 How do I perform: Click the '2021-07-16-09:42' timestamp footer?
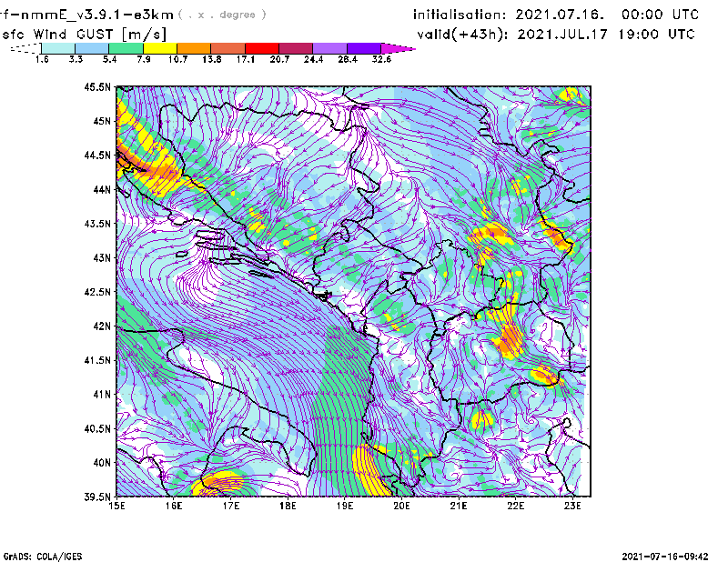(665, 557)
